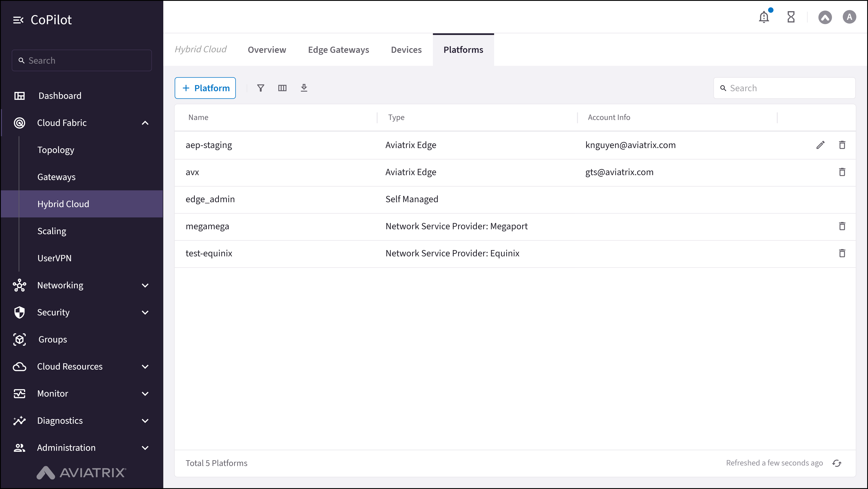Click the column manager icon

click(x=282, y=88)
